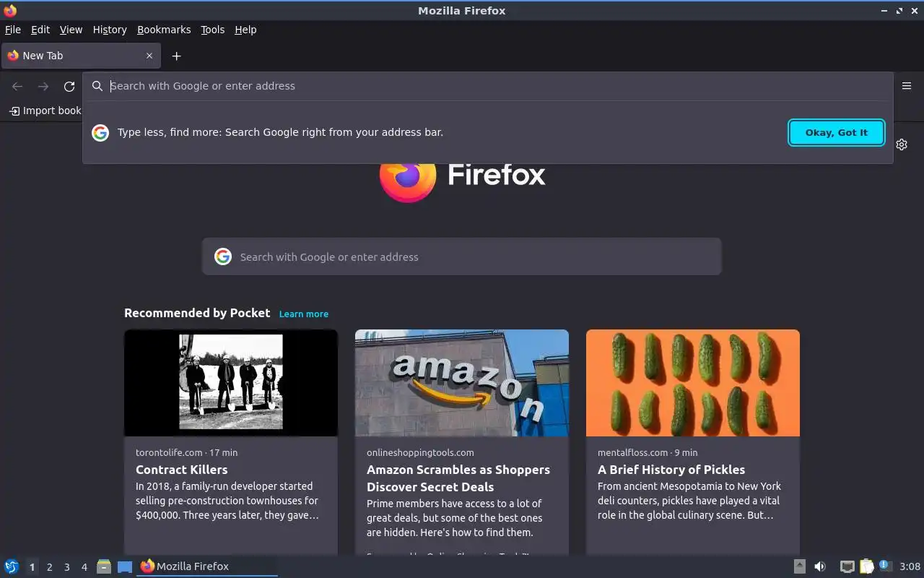The height and width of the screenshot is (578, 924).
Task: Click the volume speaker icon in tray
Action: (820, 566)
